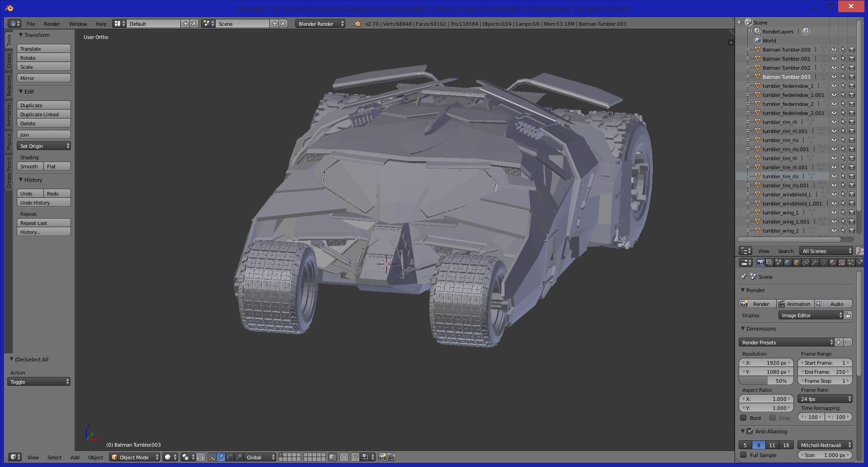Toggle proportional editing circle icon
This screenshot has width=868, height=467.
click(x=344, y=457)
